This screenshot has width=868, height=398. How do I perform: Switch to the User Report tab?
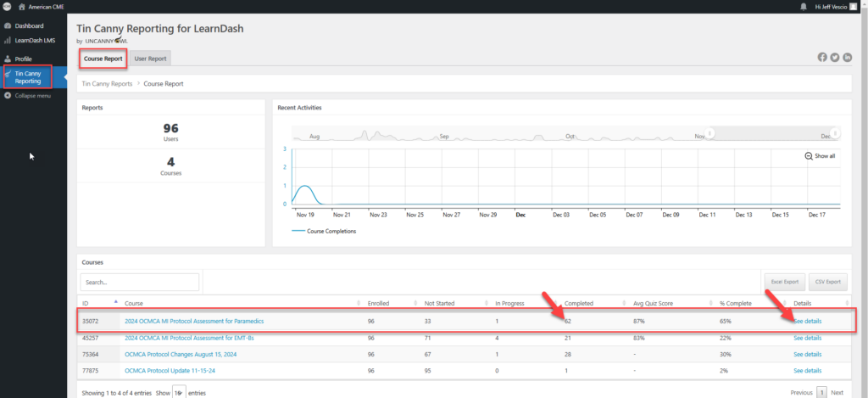coord(150,59)
